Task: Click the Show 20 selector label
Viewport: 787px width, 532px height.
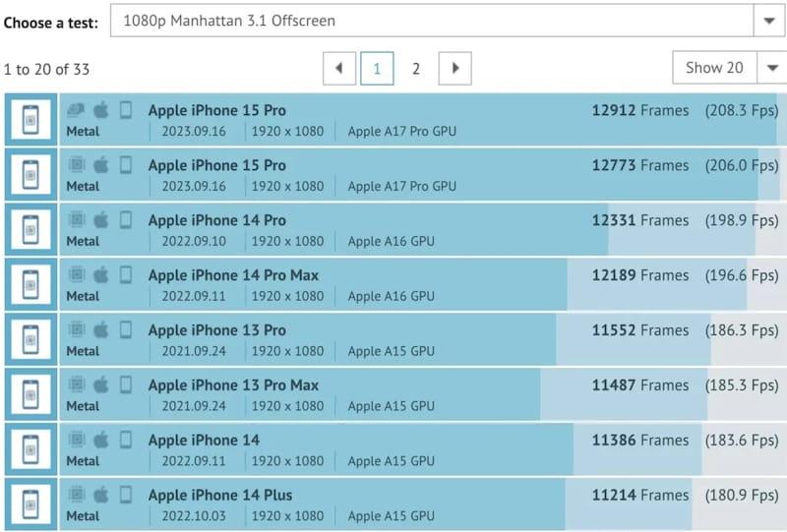Action: [714, 67]
